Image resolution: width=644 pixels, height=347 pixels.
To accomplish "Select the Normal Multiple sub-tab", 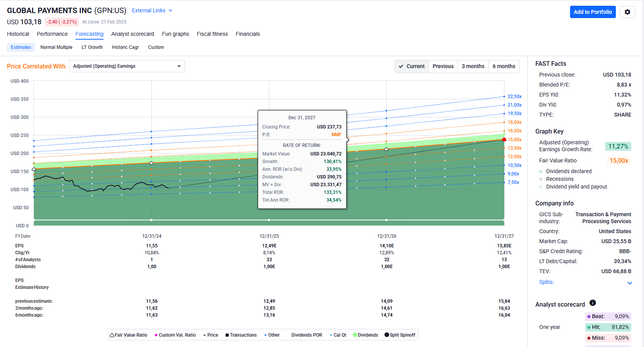I will 56,47.
